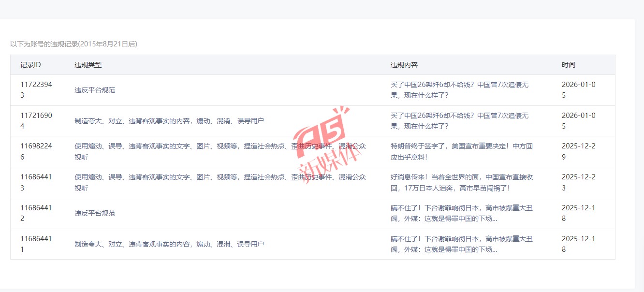The width and height of the screenshot is (644, 292).
Task: Click 违反平台规范 in record 116864412's row
Action: point(95,213)
